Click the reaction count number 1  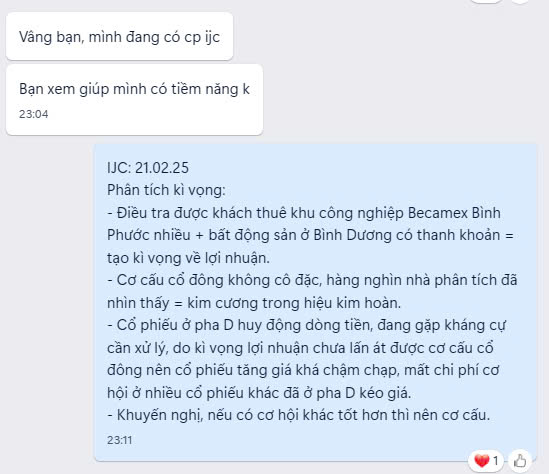[x=495, y=461]
